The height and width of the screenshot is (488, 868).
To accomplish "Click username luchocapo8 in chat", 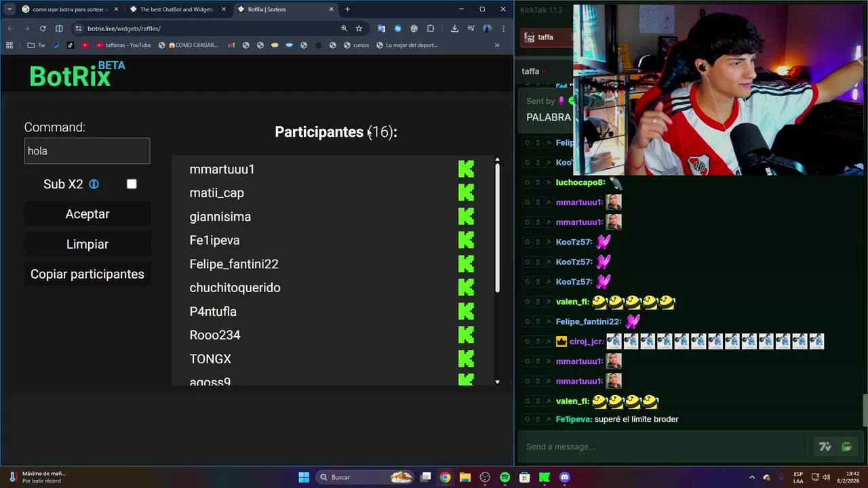I will click(x=580, y=183).
